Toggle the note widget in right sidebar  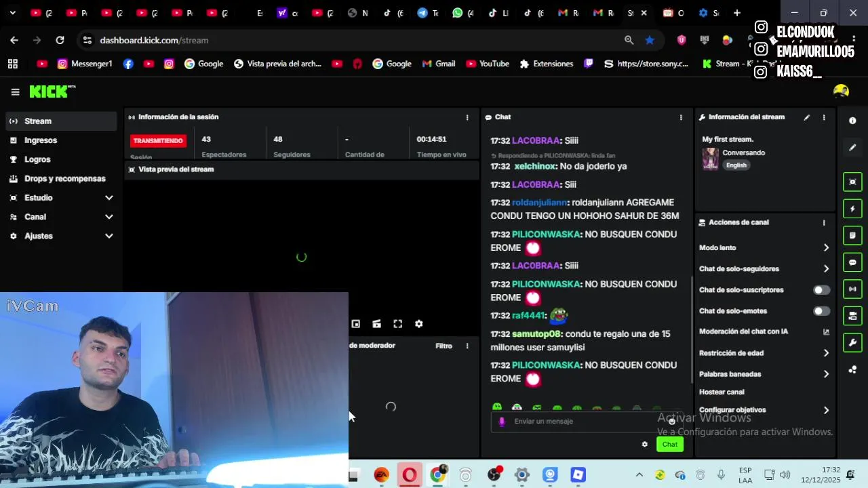852,235
